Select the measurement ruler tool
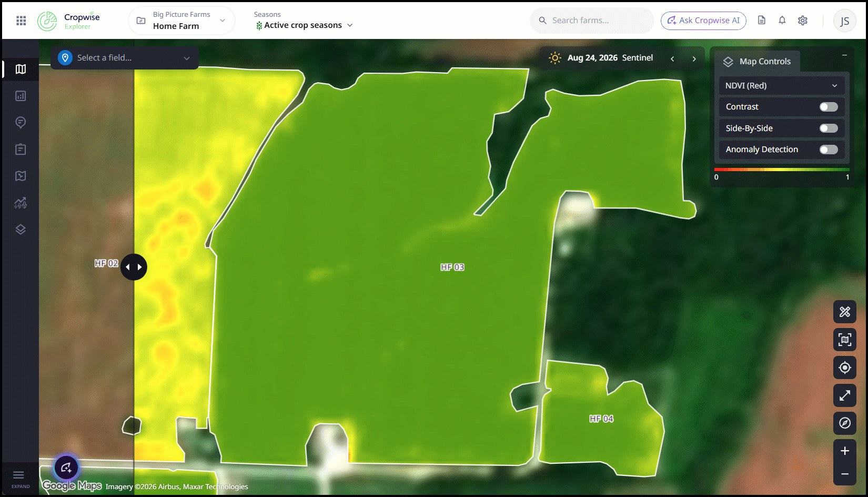868x497 pixels. 845,312
